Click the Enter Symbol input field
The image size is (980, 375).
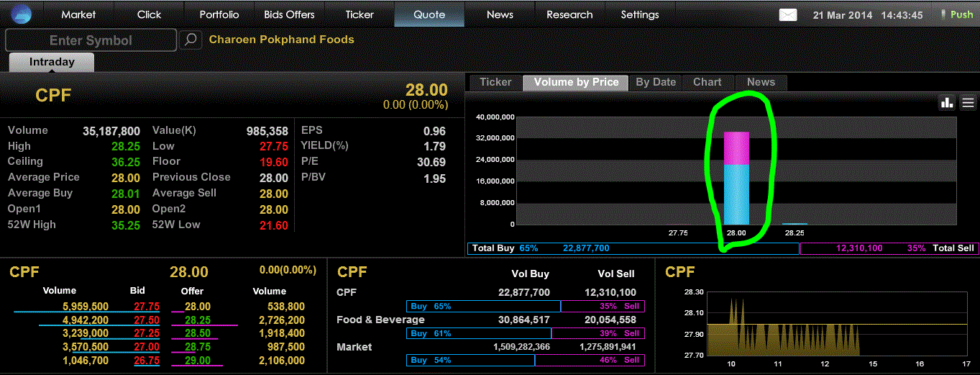pos(91,40)
